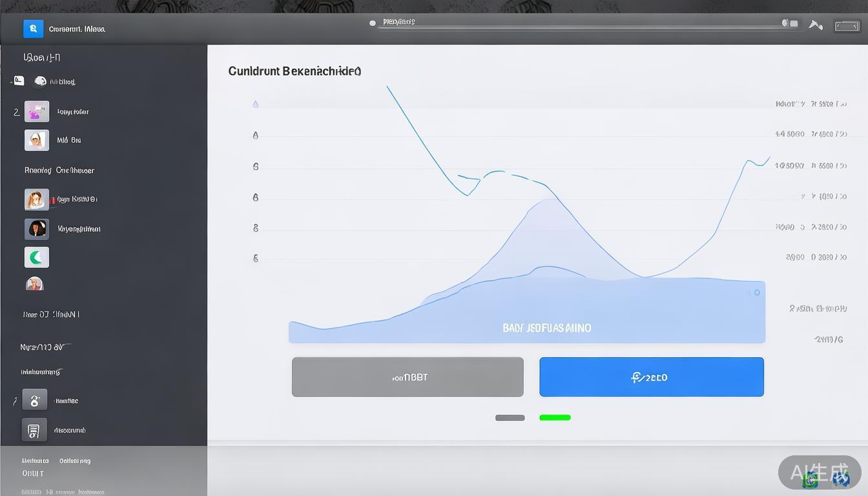868x496 pixels.
Task: Click the tool icon in top bar
Action: click(x=816, y=26)
